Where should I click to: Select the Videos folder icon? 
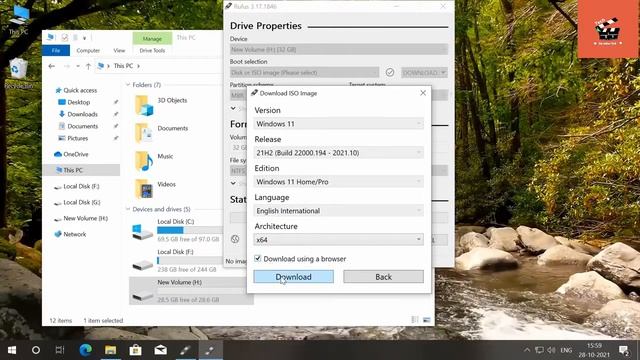click(x=144, y=189)
